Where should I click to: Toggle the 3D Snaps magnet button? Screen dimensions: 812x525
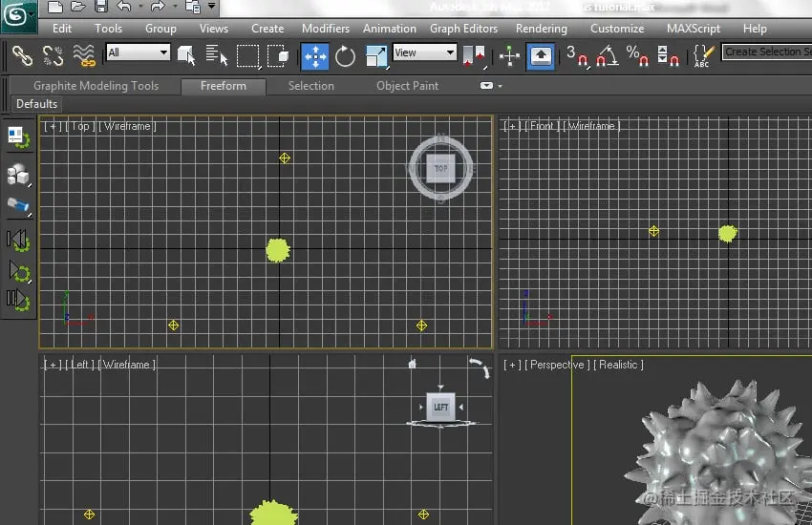[576, 56]
